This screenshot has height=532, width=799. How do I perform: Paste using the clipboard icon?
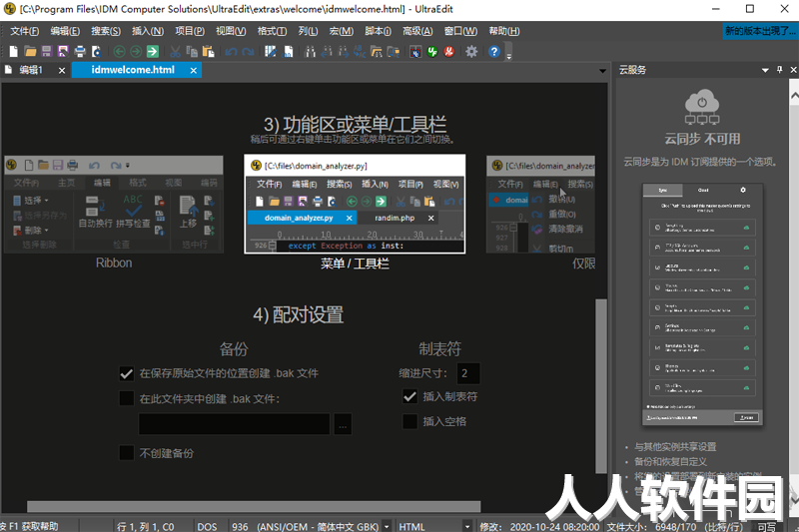[x=208, y=52]
